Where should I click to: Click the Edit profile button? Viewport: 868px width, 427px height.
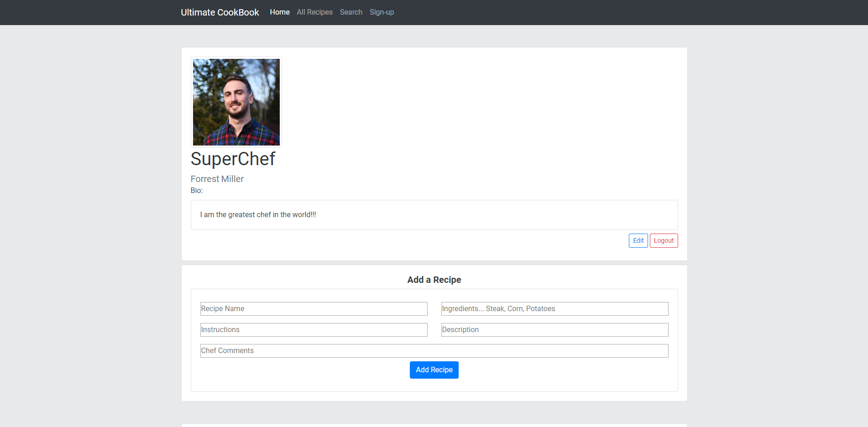[638, 241]
